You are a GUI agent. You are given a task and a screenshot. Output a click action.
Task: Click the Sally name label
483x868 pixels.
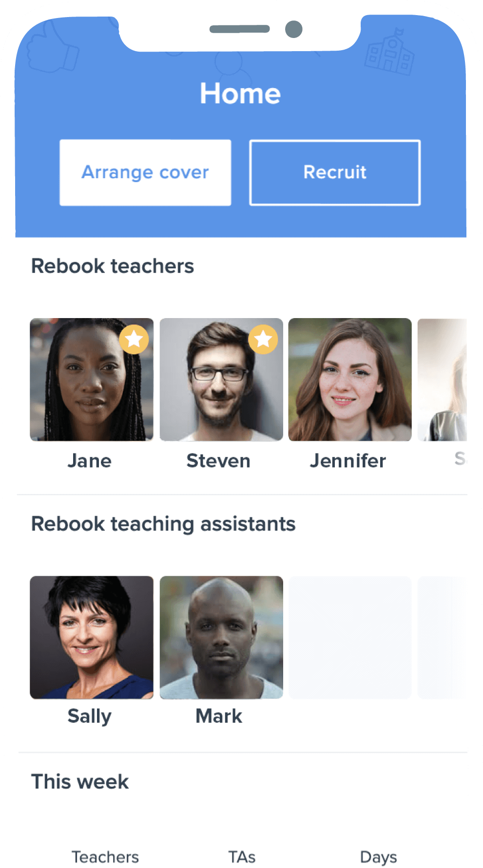(90, 717)
